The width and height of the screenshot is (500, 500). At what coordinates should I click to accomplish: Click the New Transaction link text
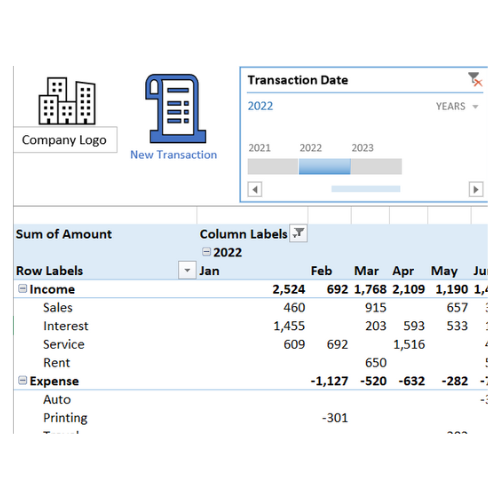[x=173, y=155]
